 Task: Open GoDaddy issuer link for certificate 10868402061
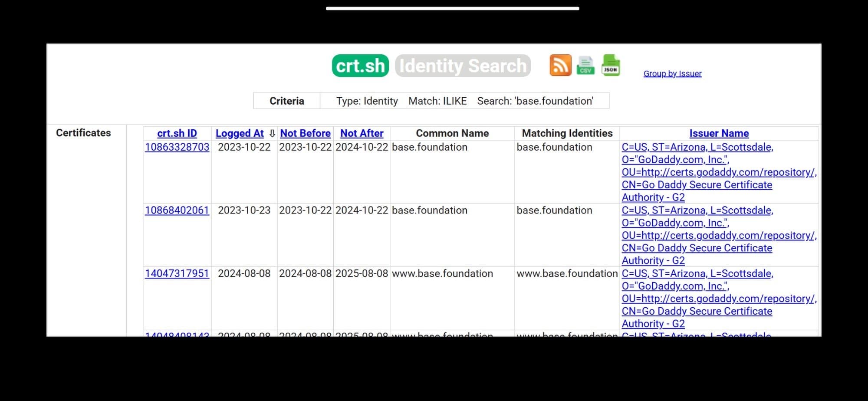click(x=697, y=236)
